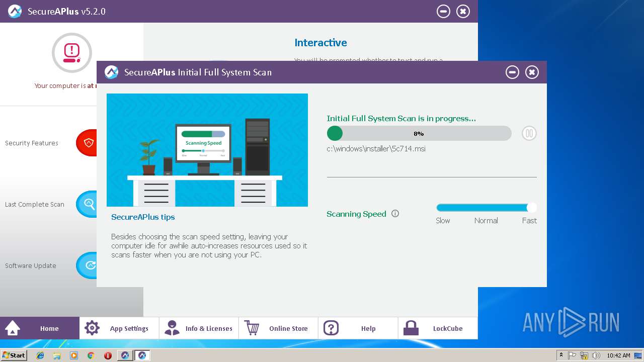Open Windows Media Player from taskbar
Viewport: 644px width, 362px height.
click(x=74, y=355)
